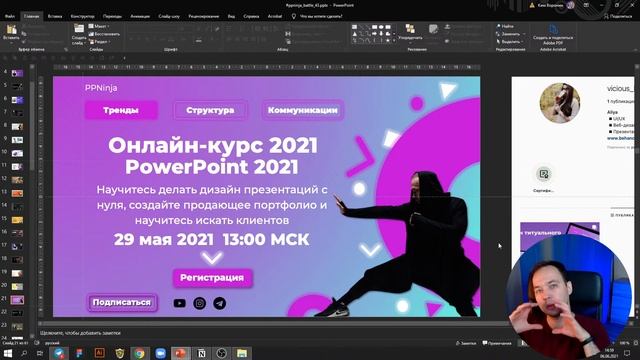Open the Выделить (Select) dropdown
Viewport: 640px width, 360px height.
[510, 42]
